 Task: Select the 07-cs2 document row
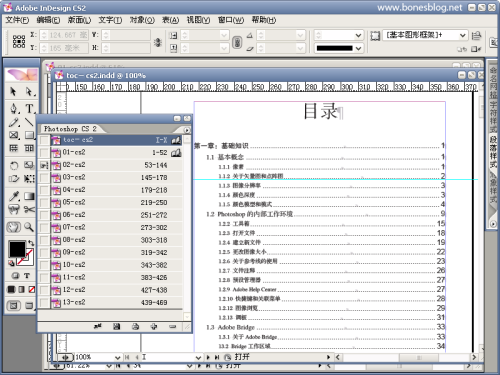click(110, 228)
